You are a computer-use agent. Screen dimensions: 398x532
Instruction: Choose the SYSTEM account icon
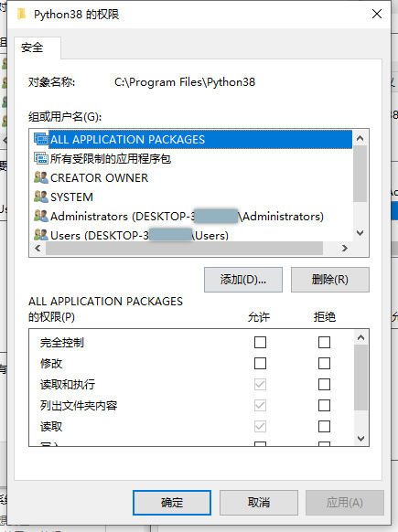pyautogui.click(x=41, y=197)
